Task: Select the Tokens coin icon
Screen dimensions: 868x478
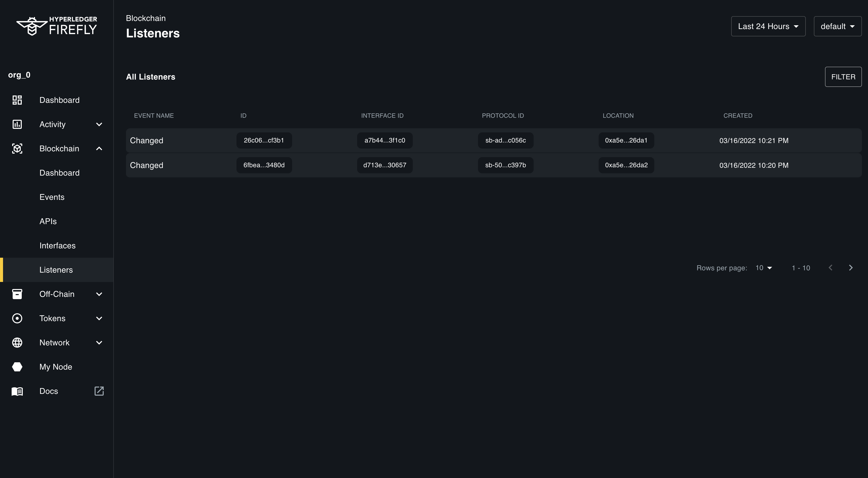Action: point(17,318)
